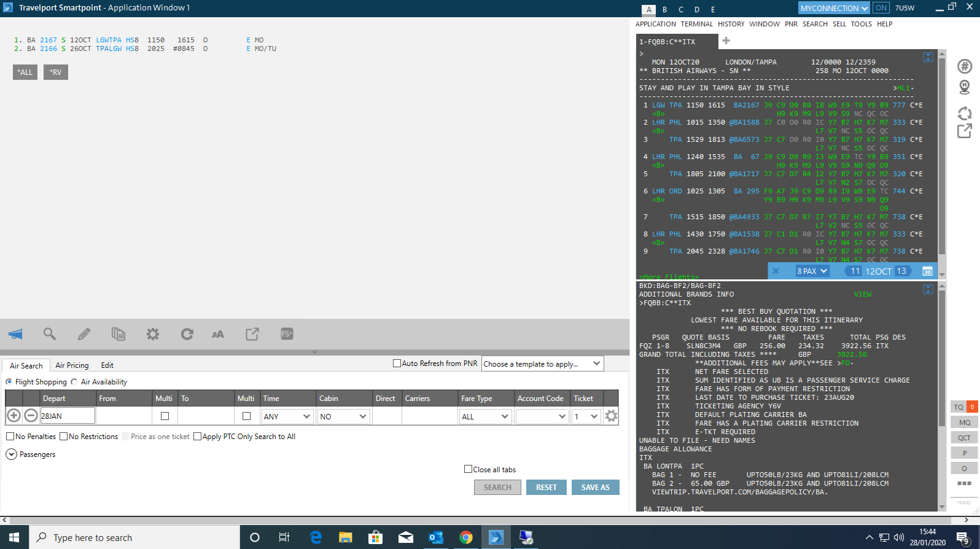Open the Cabin dropdown showing NO
Screen dimensions: 980x549
click(x=343, y=416)
